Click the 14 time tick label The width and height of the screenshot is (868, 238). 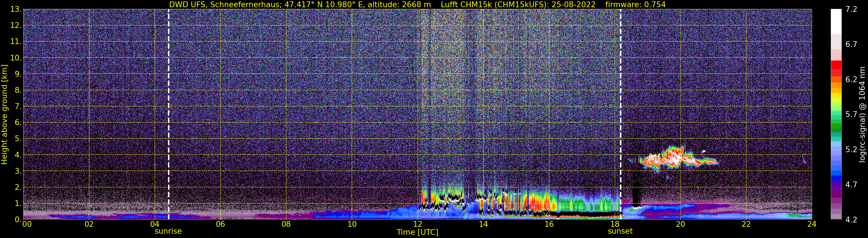coord(483,224)
